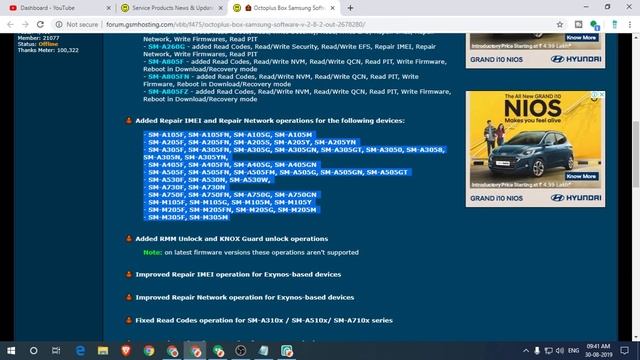This screenshot has height=360, width=640.
Task: Close the Dashboard - YouTube tab
Action: (x=108, y=8)
